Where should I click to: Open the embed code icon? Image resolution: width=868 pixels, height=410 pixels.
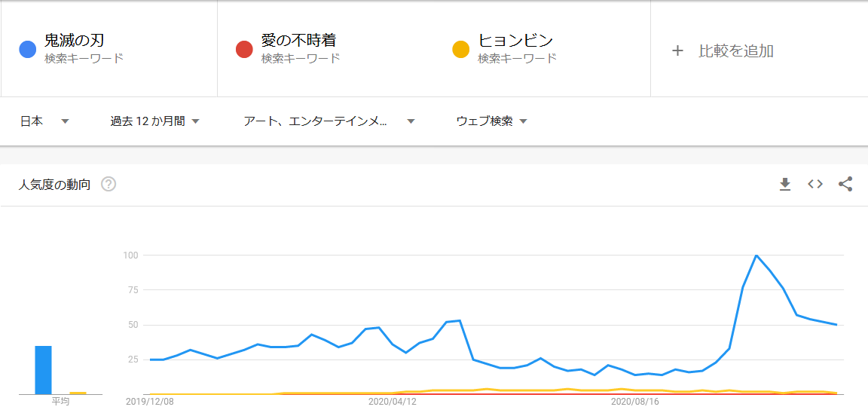(815, 185)
